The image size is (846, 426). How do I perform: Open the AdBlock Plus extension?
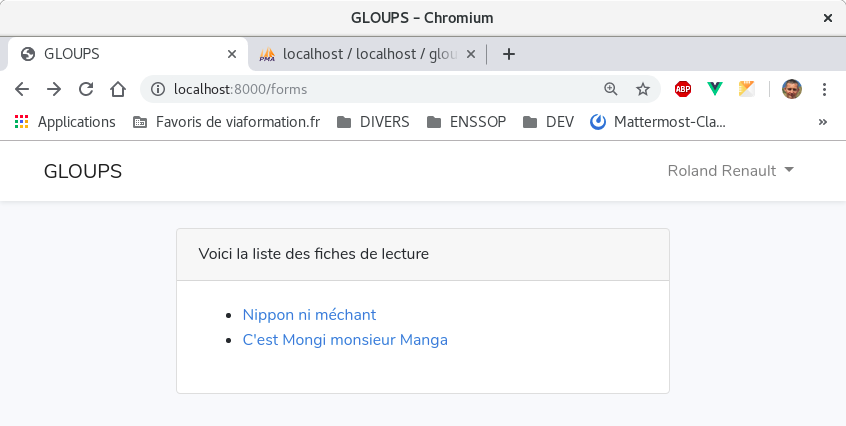(683, 89)
